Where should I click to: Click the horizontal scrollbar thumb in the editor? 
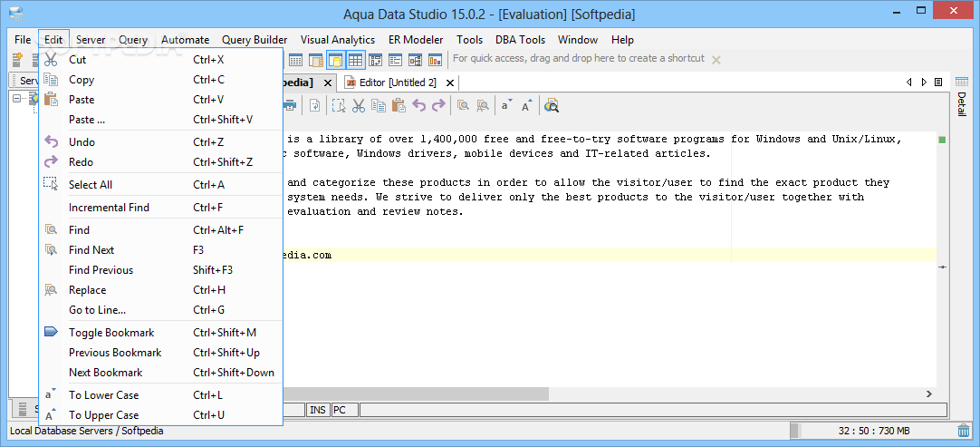416,394
